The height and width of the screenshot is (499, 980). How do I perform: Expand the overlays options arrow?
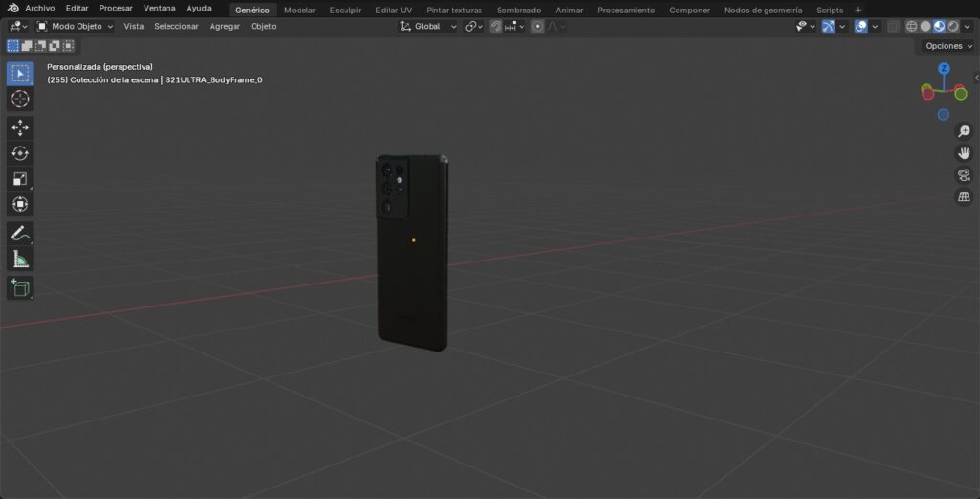tap(875, 26)
